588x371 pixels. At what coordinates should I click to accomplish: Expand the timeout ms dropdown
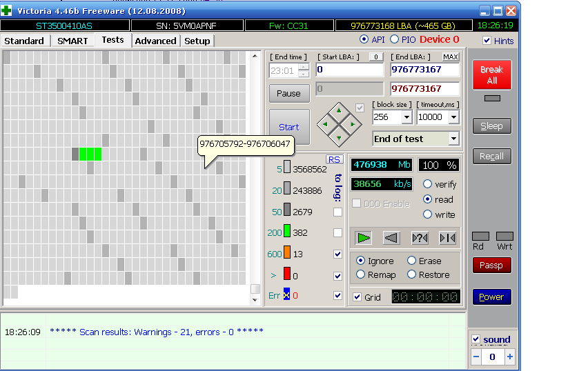pyautogui.click(x=453, y=117)
